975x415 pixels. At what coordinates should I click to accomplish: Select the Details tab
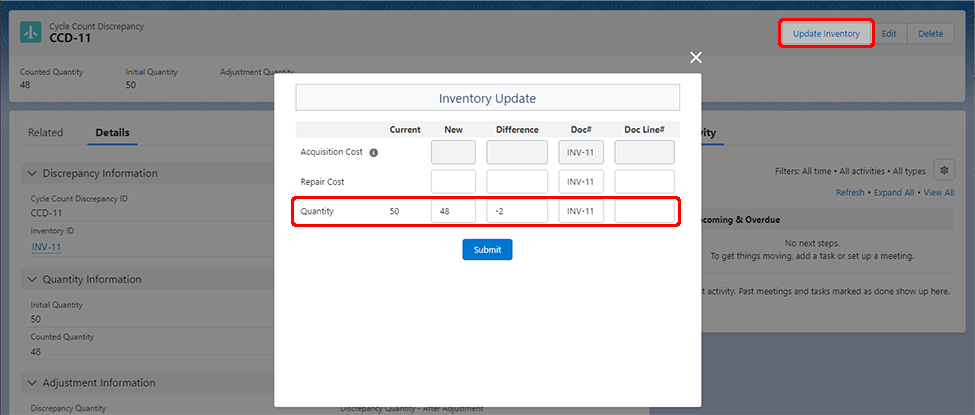112,133
